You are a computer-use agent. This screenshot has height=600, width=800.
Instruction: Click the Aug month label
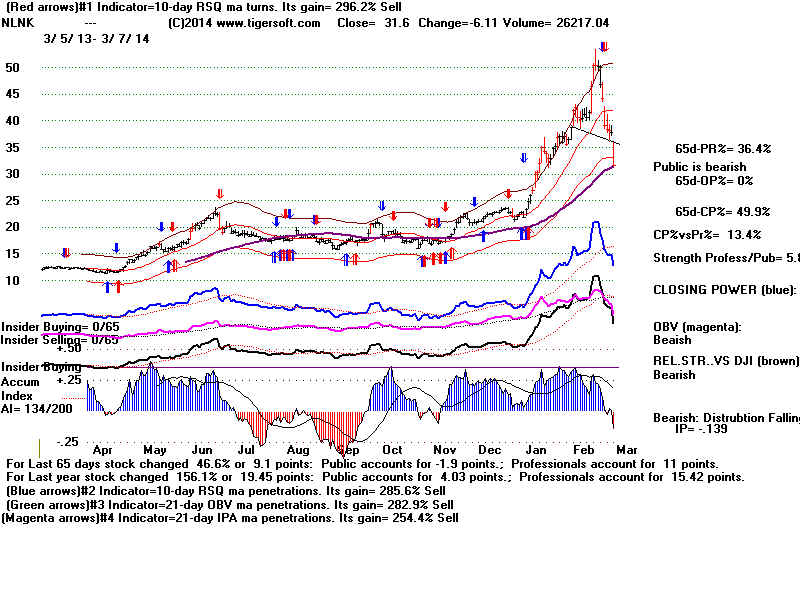[298, 451]
